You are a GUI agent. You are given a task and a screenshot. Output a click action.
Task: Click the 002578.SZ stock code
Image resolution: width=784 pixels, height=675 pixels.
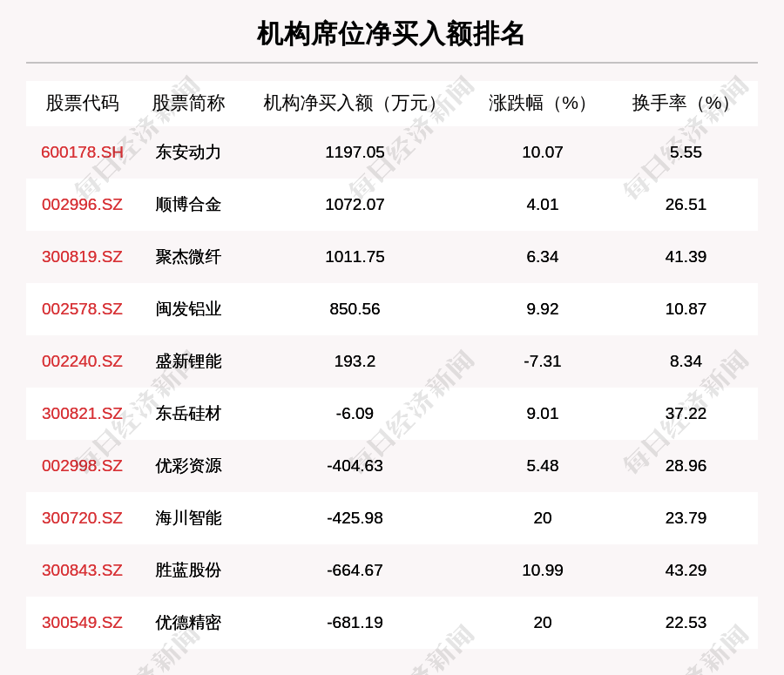pyautogui.click(x=82, y=309)
